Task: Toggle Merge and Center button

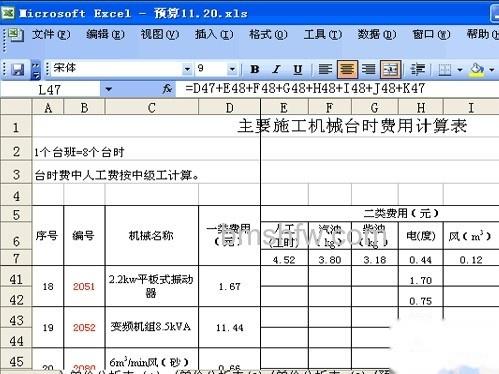Action: coord(390,69)
